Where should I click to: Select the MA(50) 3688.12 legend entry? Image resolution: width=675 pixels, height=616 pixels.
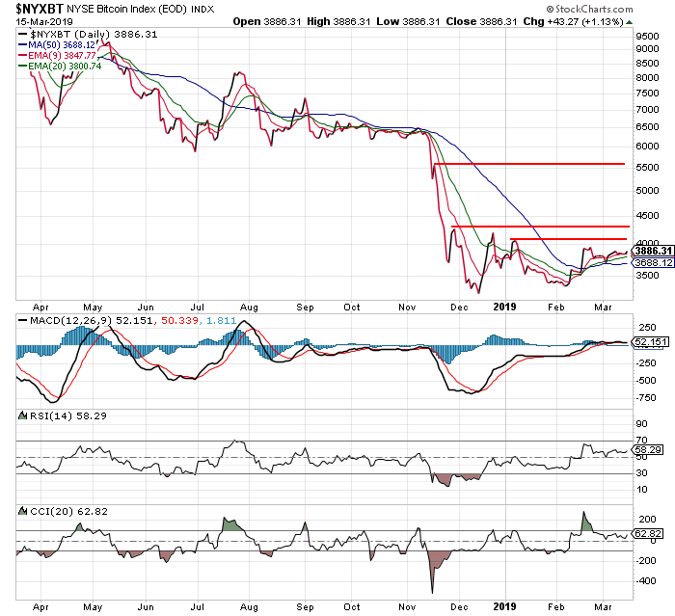tap(57, 44)
